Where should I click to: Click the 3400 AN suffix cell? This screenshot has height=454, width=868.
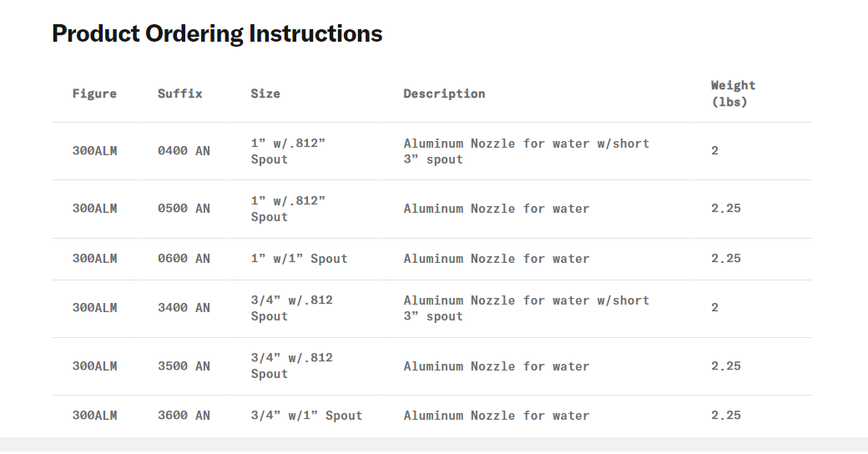pos(184,308)
